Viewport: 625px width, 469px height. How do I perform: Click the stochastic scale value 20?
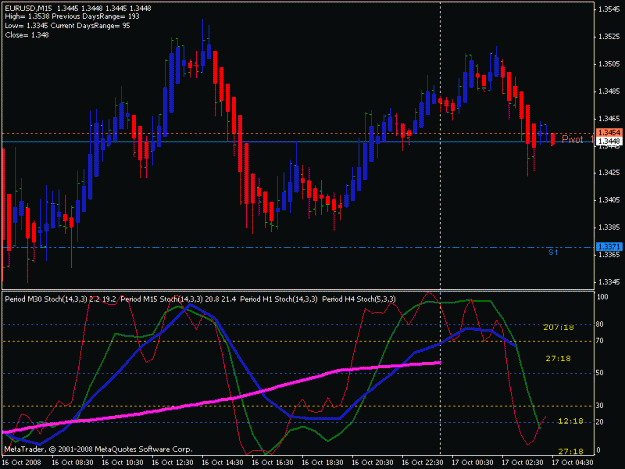[600, 422]
